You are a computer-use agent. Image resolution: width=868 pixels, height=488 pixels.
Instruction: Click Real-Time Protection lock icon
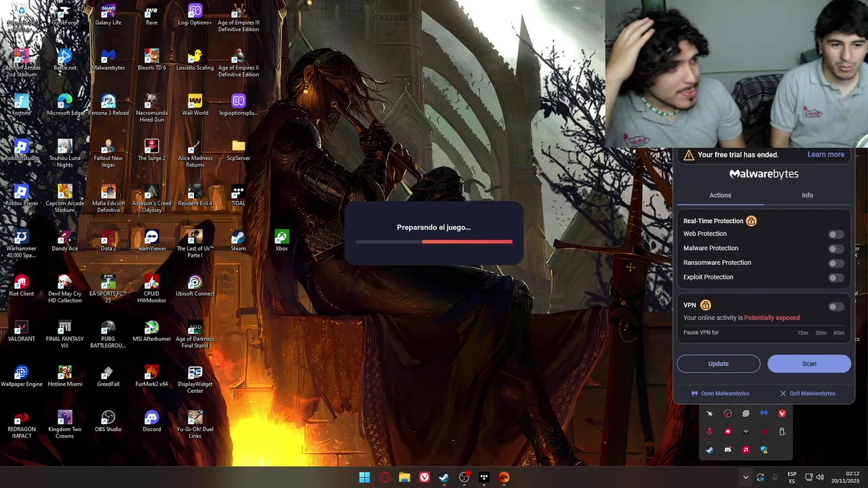coord(751,221)
